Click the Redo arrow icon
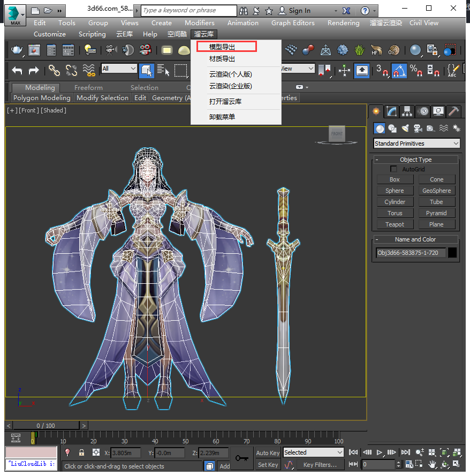The height and width of the screenshot is (476, 470). [x=34, y=71]
